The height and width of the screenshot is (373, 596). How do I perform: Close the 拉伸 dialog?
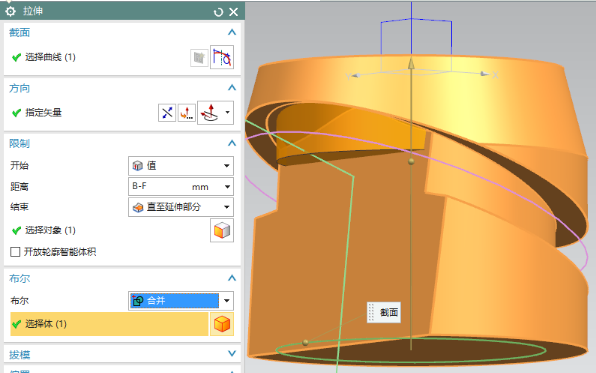coord(234,12)
